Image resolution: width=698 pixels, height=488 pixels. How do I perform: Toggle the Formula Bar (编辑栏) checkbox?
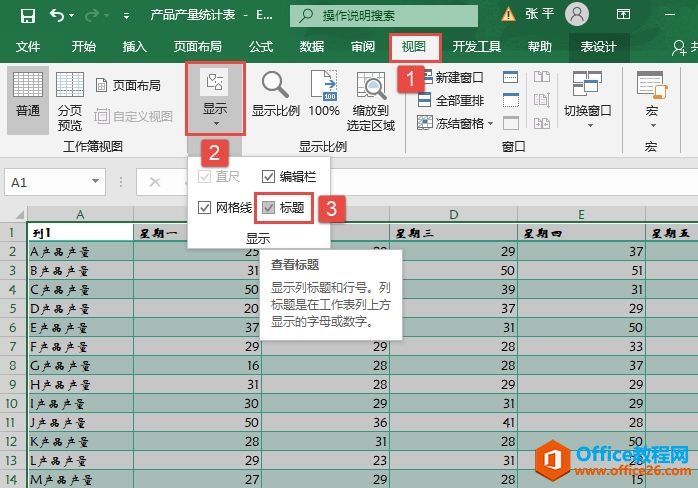click(268, 177)
